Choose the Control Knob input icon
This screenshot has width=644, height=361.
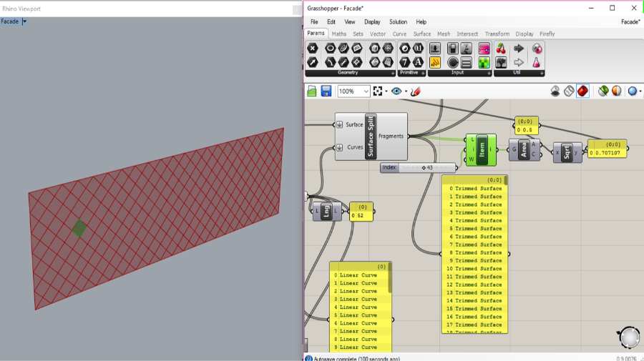click(453, 62)
